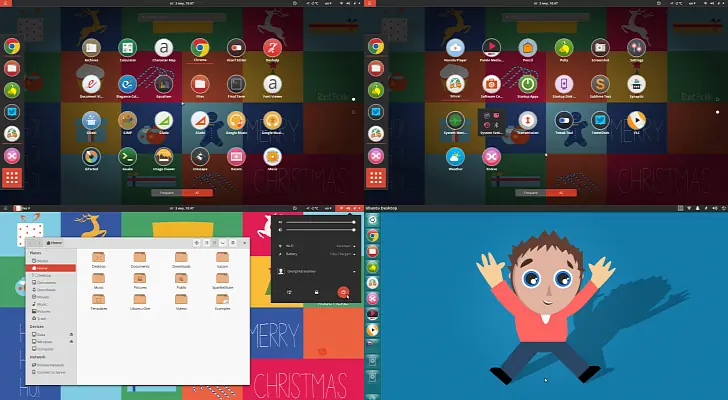Adjust the volume slider in system menu
This screenshot has height=400, width=728.
click(x=320, y=222)
